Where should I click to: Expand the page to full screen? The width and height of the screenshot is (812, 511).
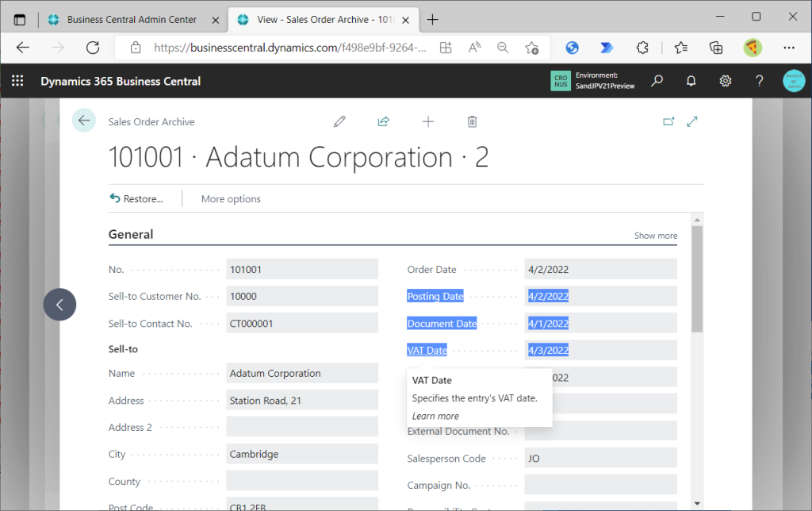click(x=691, y=121)
